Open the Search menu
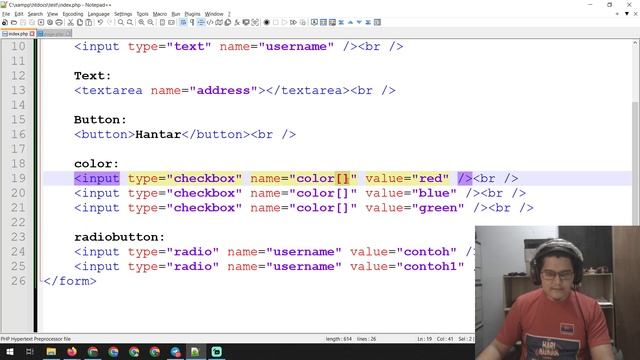Image resolution: width=640 pixels, height=360 pixels. coord(35,14)
